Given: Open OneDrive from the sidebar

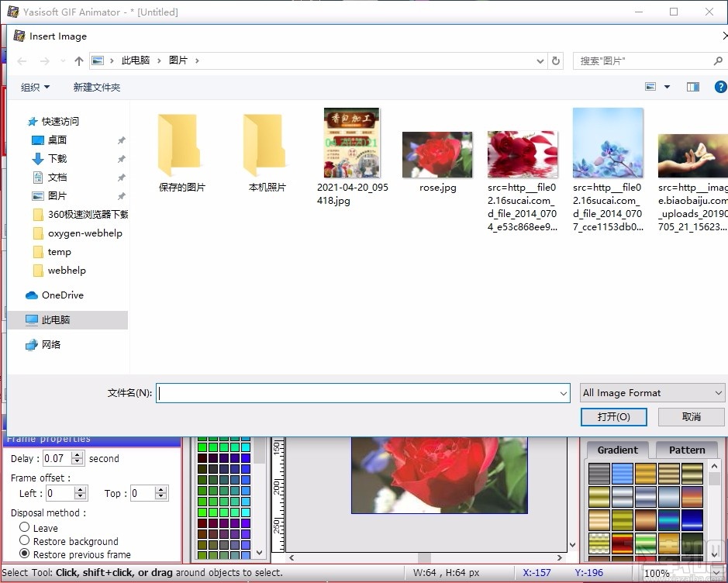Looking at the screenshot, I should (x=57, y=295).
